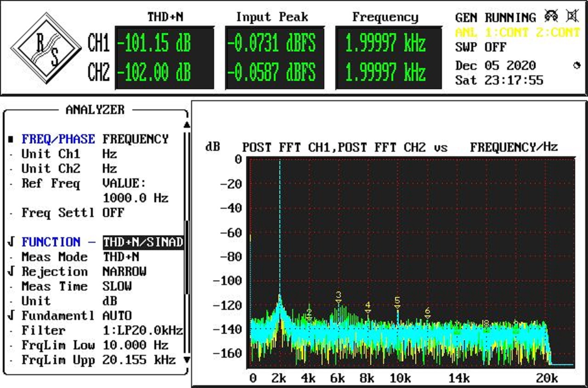Screen dimensions: 588x388
Task: Click the 10k label on frequency axis
Action: click(400, 378)
